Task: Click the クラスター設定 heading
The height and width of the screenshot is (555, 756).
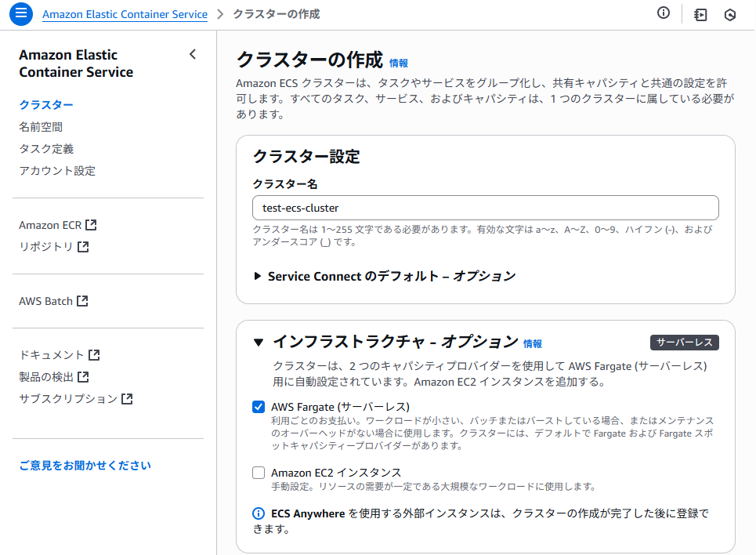Action: (306, 156)
